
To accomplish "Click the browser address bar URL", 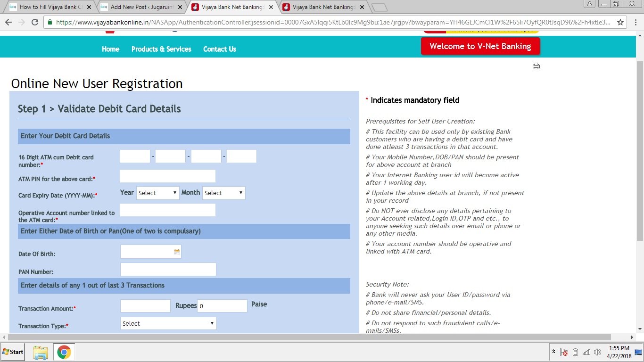I will pos(333,22).
